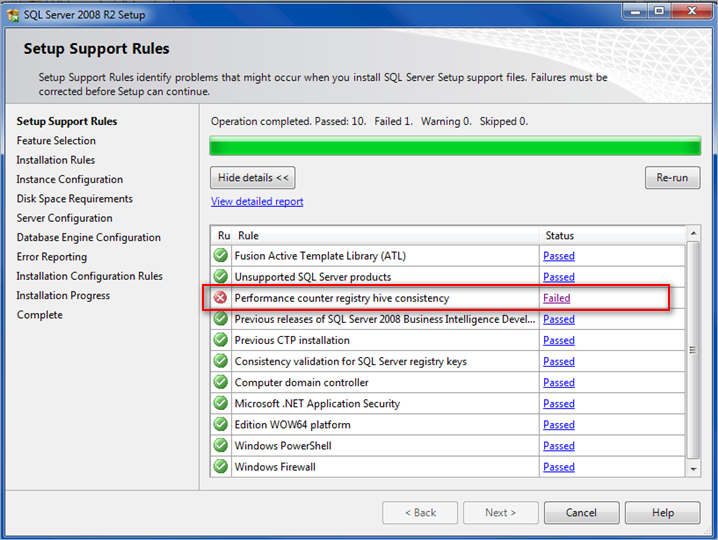The image size is (718, 540).
Task: Select Setup Support Rules step in sidebar
Action: point(67,121)
